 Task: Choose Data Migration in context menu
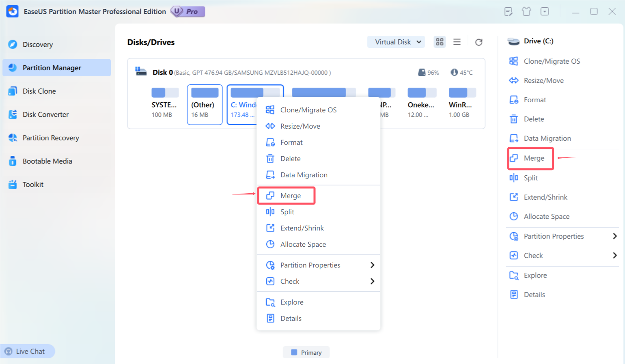click(x=319, y=175)
